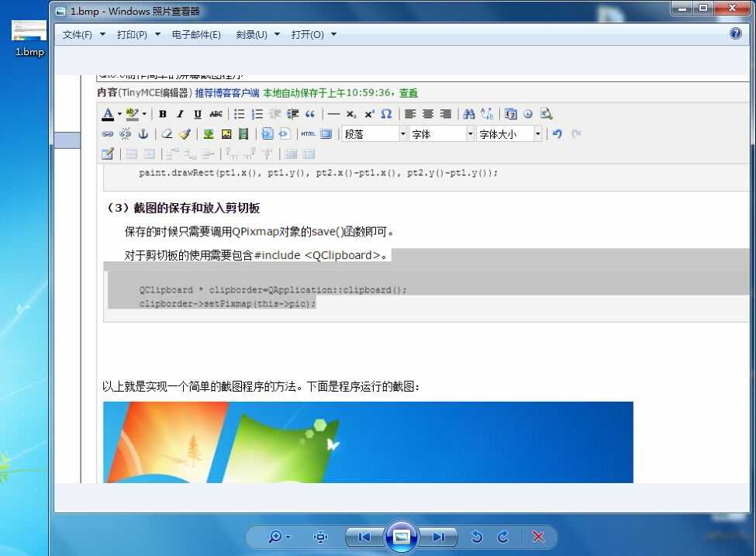756x556 pixels.
Task: Click the undo arrow in editor toolbar
Action: (x=558, y=134)
